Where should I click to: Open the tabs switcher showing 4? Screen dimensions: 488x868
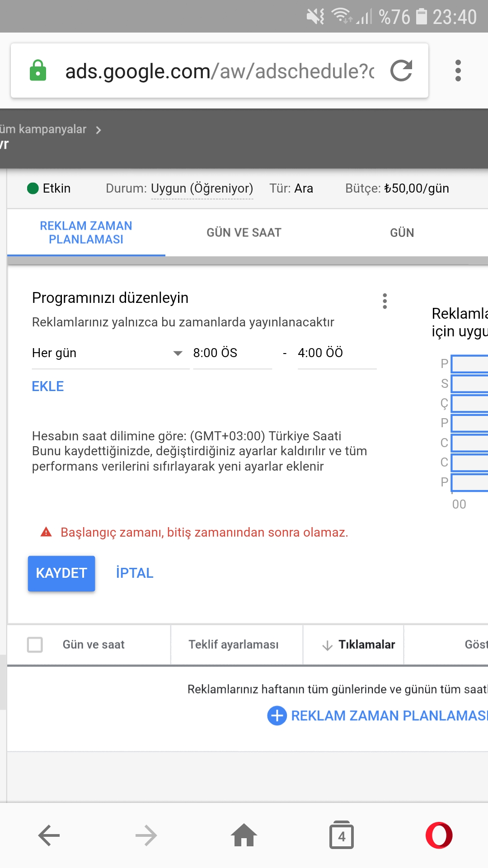(342, 835)
